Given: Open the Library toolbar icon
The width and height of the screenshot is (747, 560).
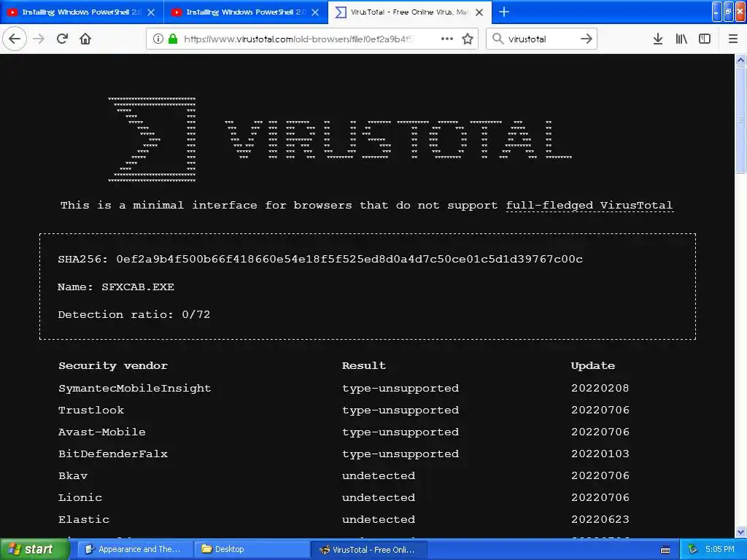Looking at the screenshot, I should [681, 39].
